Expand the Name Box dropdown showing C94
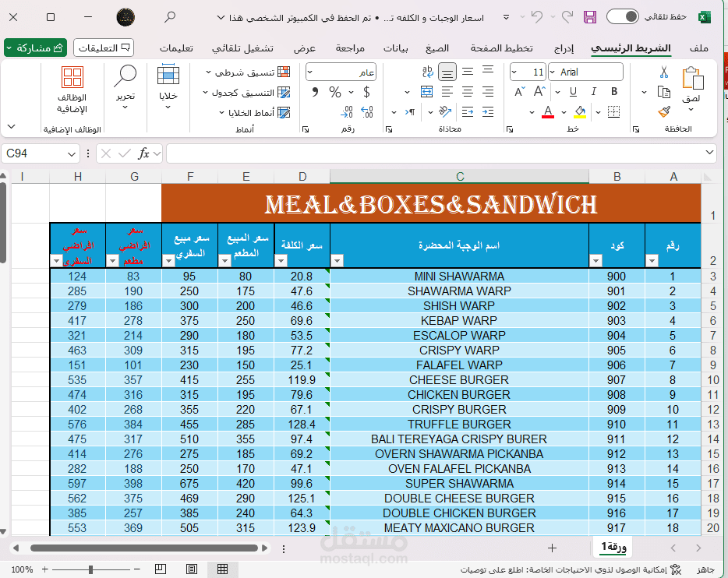 point(71,154)
